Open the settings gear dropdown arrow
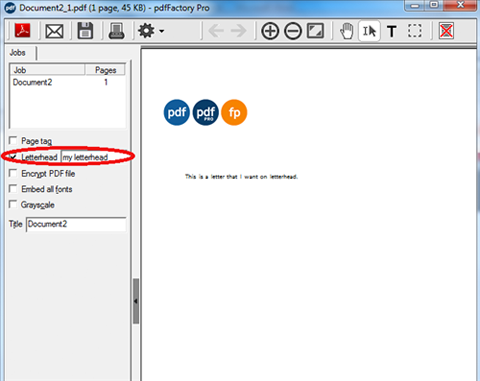This screenshot has width=480, height=381. [162, 31]
